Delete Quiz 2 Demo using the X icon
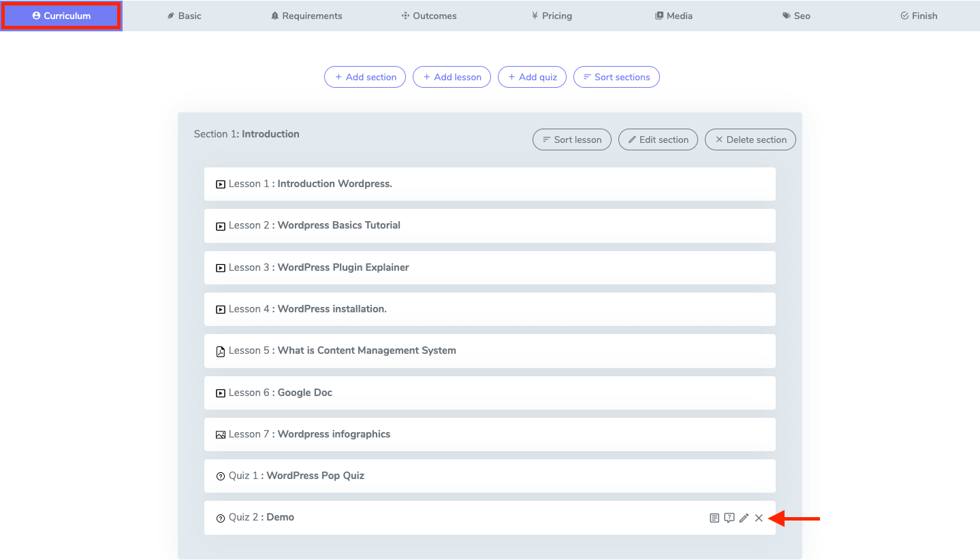The width and height of the screenshot is (980, 560). coord(759,518)
